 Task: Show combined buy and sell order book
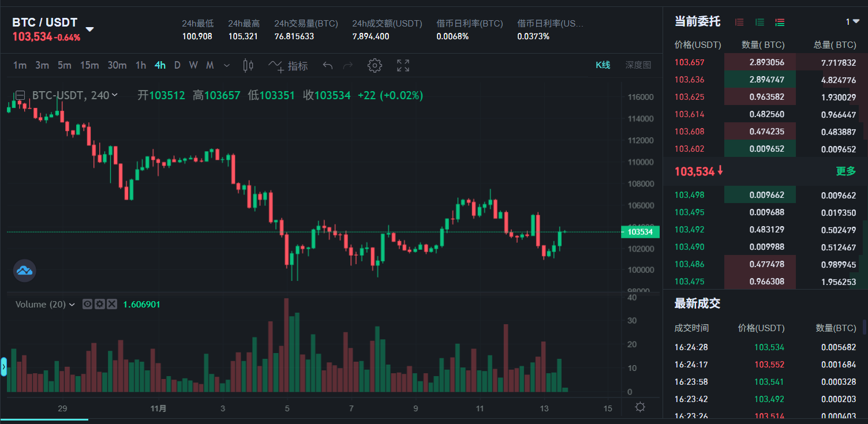coord(780,22)
